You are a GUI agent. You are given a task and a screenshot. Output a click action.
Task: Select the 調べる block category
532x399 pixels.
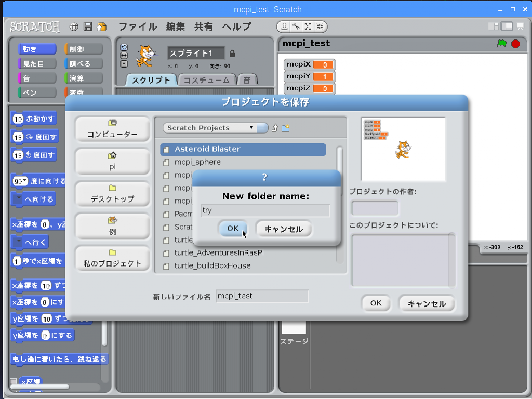pyautogui.click(x=84, y=64)
